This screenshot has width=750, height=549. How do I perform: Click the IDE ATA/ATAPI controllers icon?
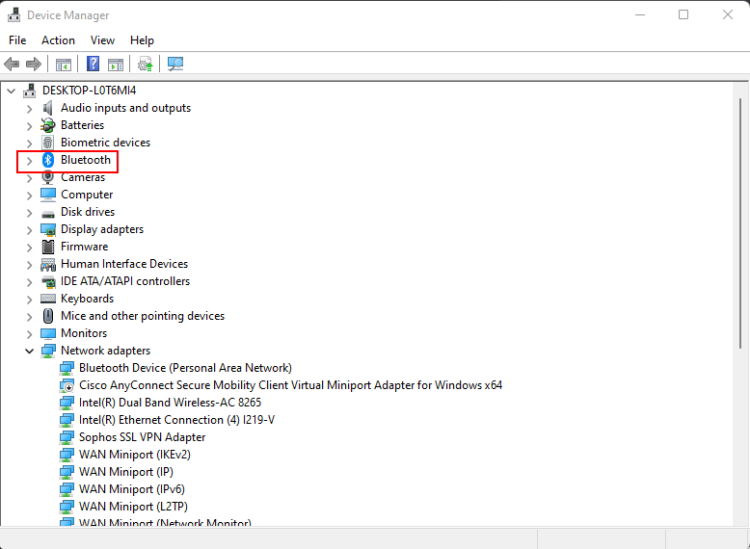coord(48,281)
